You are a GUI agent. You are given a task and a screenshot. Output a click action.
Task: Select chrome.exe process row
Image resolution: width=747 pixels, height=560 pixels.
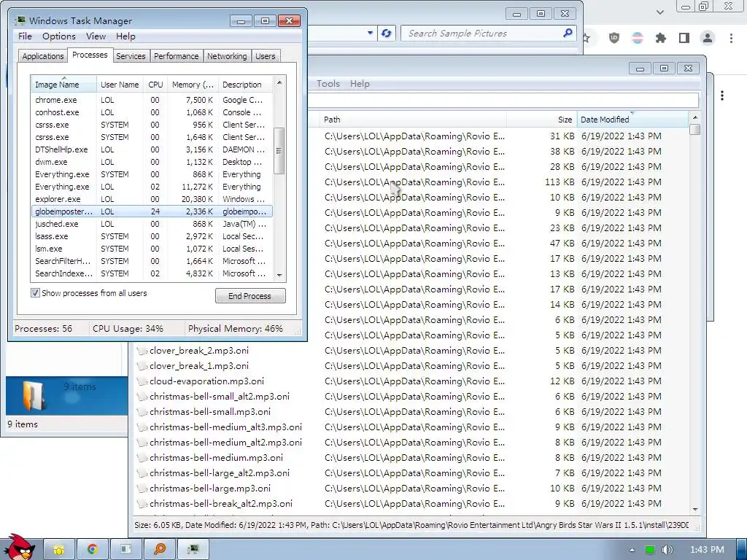pos(152,100)
